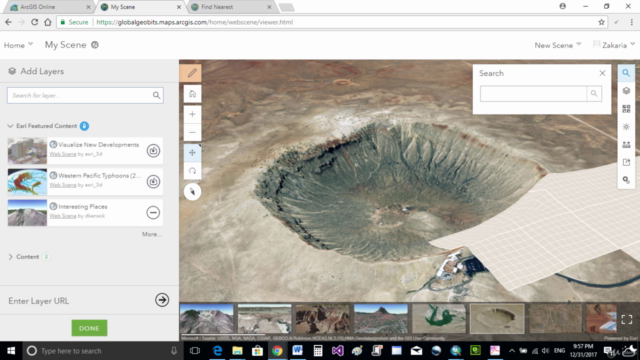The image size is (640, 360).
Task: Click Visualize New Developments thumbnail
Action: pos(27,151)
